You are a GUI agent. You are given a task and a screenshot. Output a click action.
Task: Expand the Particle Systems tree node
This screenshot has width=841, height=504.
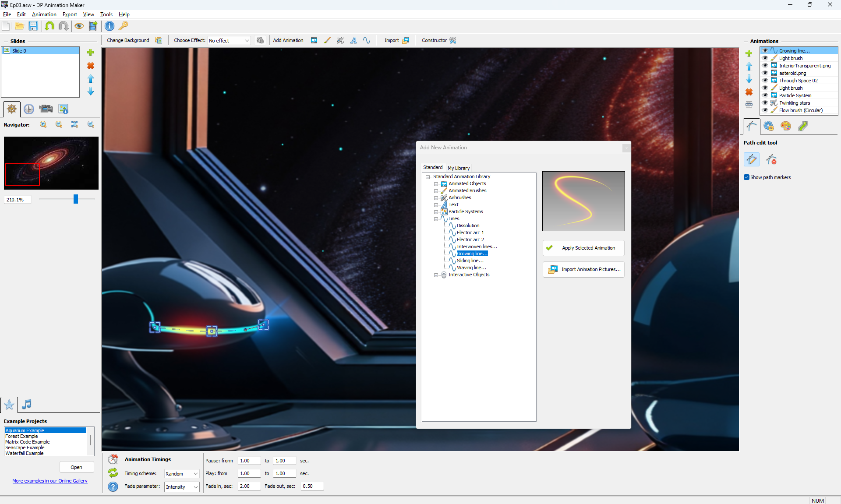(436, 212)
